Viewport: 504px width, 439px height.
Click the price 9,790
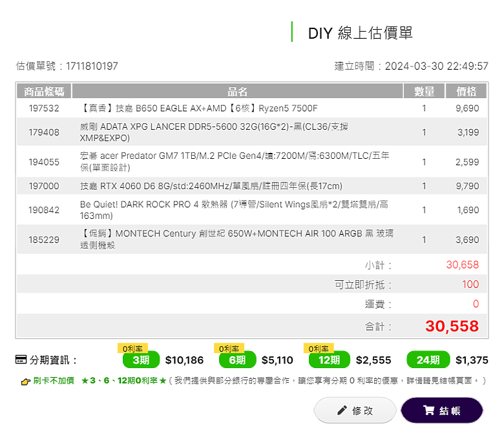click(467, 186)
